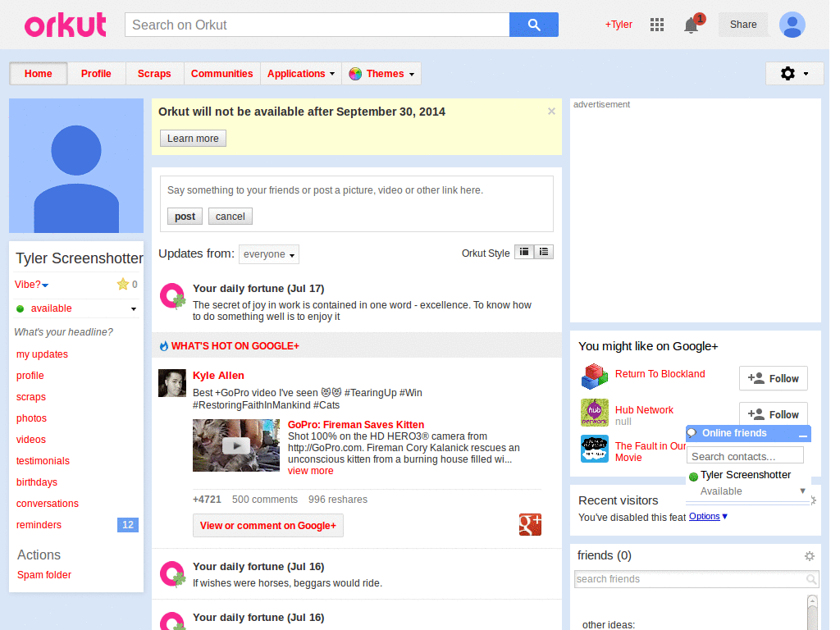Image resolution: width=840 pixels, height=630 pixels.
Task: Click view more on GoPro post
Action: pyautogui.click(x=311, y=471)
